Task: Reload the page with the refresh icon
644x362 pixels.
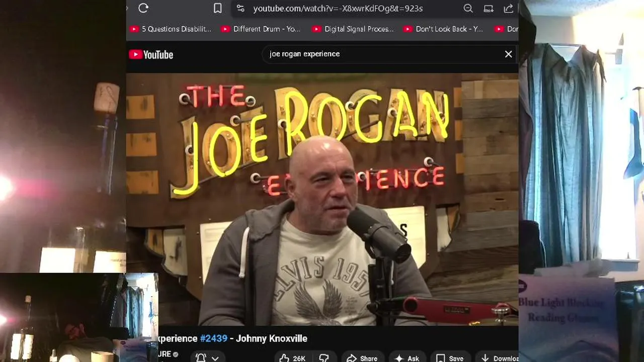Action: 143,8
